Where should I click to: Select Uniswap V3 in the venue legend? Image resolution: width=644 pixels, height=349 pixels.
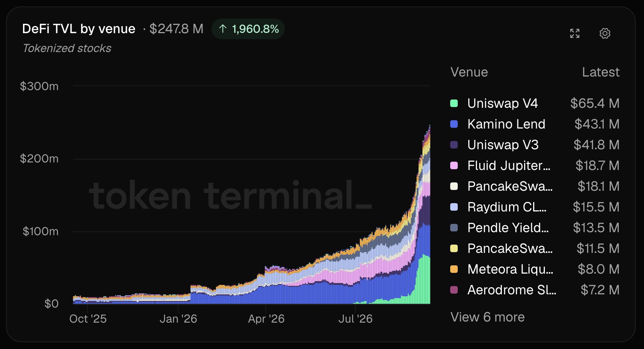point(503,145)
